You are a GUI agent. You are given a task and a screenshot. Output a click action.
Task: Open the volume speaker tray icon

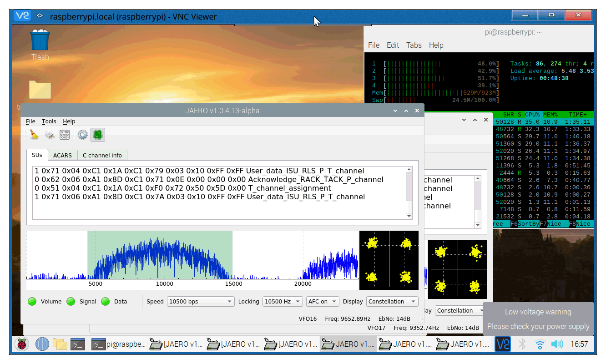pyautogui.click(x=557, y=344)
